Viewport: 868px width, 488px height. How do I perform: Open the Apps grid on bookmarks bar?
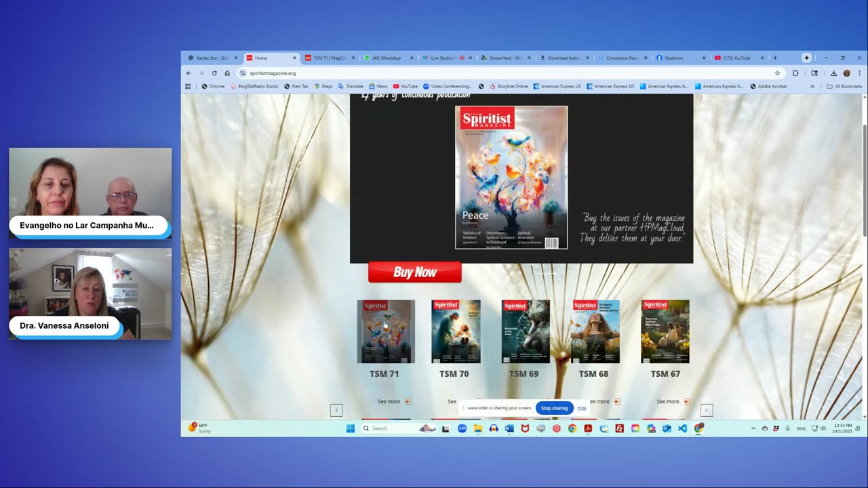pyautogui.click(x=189, y=86)
